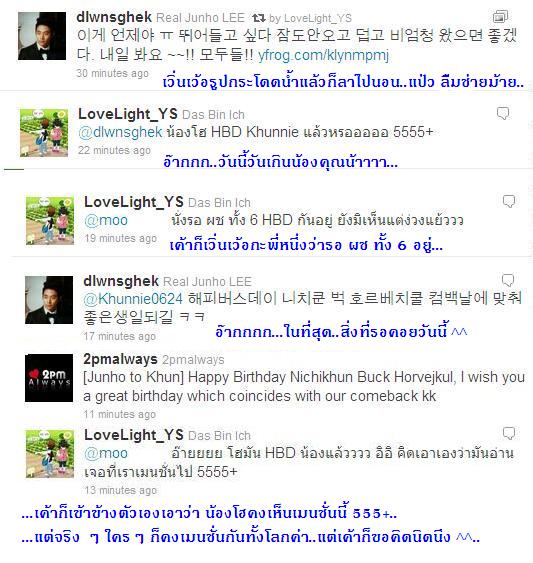
Task: Open the dlwnsghek username on the first tweet
Action: click(114, 17)
